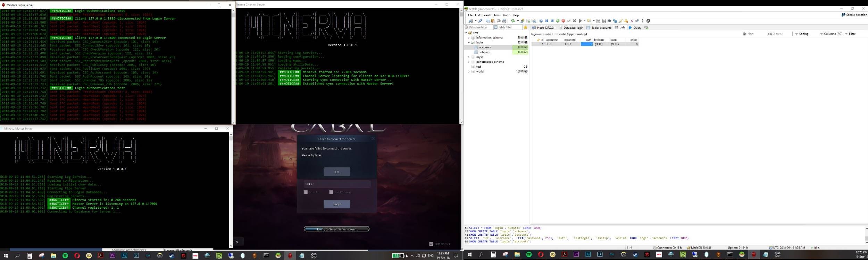This screenshot has width=868, height=260.
Task: Click the Minerva Channel Server vertical scrollbar
Action: point(461,67)
